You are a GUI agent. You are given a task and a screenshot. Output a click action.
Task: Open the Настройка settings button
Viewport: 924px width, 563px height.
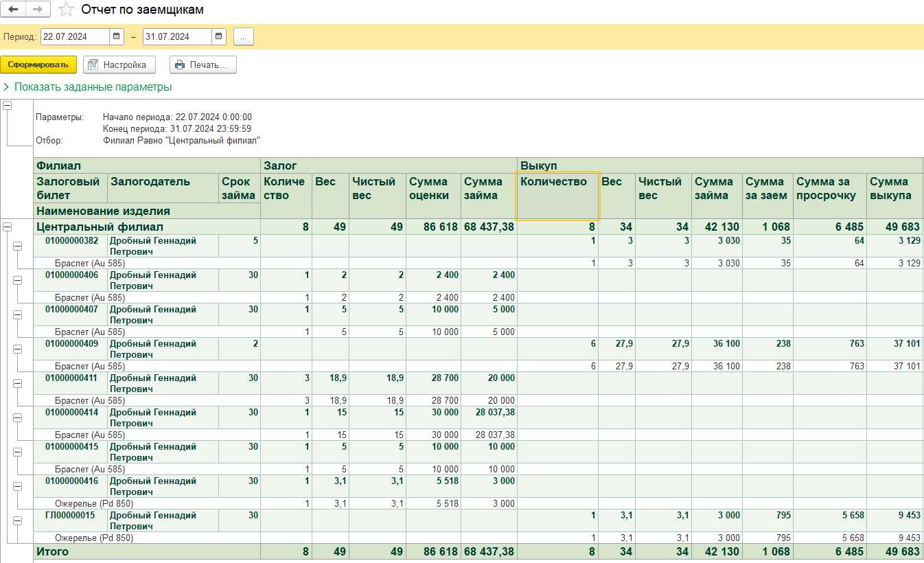click(119, 65)
